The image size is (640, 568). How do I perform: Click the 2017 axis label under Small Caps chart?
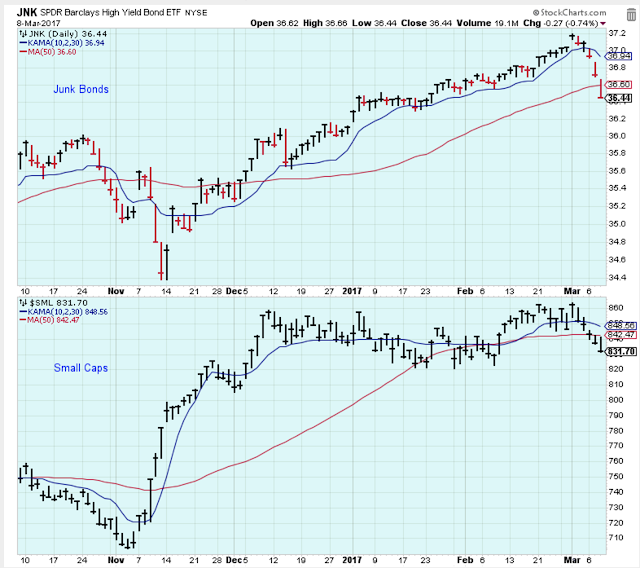(x=352, y=560)
